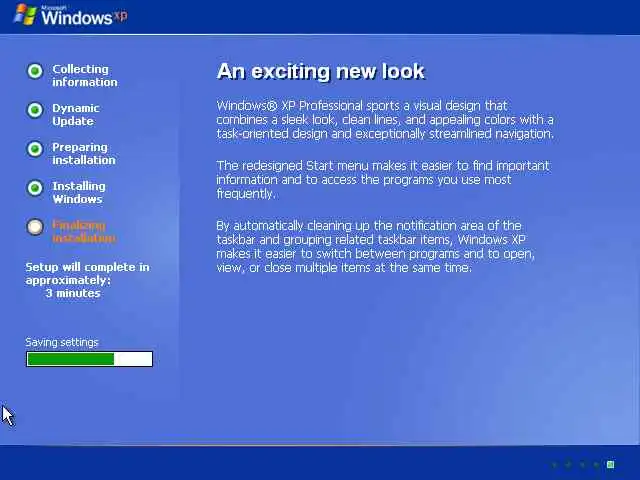The width and height of the screenshot is (640, 480).
Task: Click the green bullet beside Collecting information
Action: 35,71
